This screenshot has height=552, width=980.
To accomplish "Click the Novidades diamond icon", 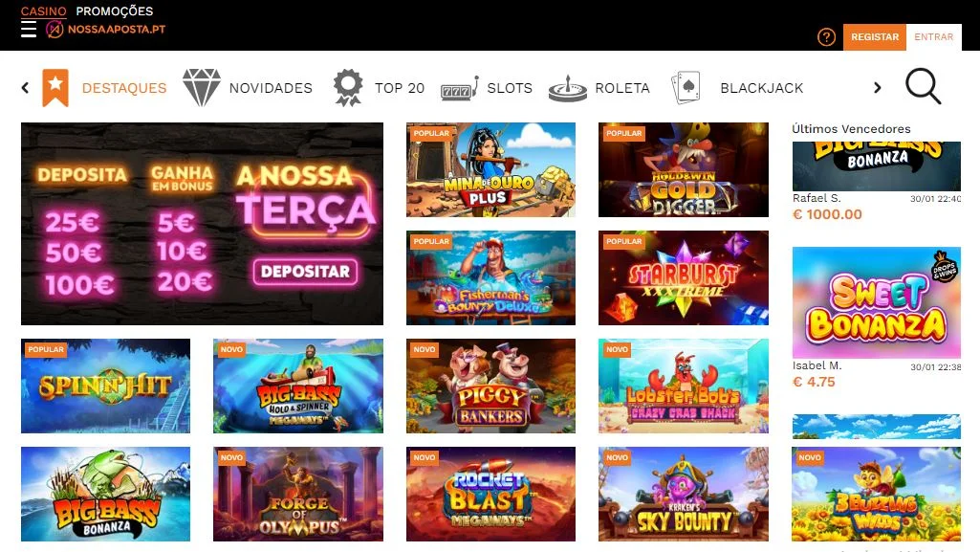I will (201, 87).
